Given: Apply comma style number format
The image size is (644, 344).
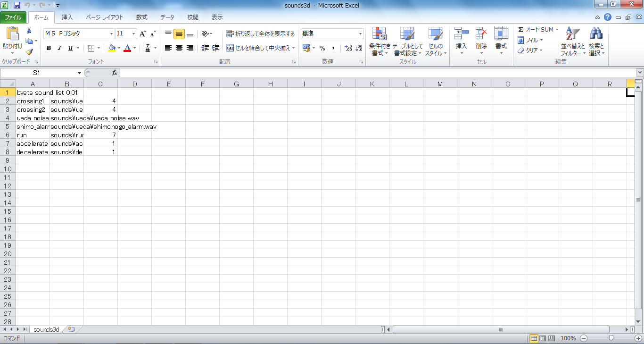Looking at the screenshot, I should tap(333, 48).
